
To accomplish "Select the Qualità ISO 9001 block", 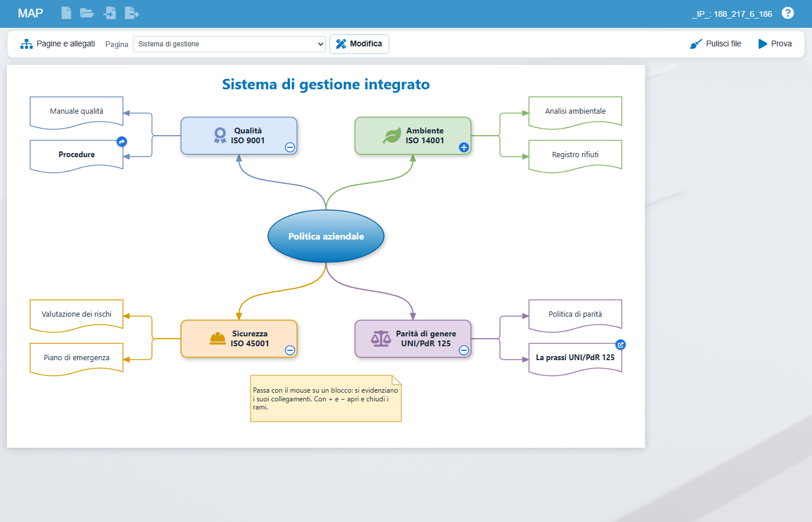I will pyautogui.click(x=239, y=136).
